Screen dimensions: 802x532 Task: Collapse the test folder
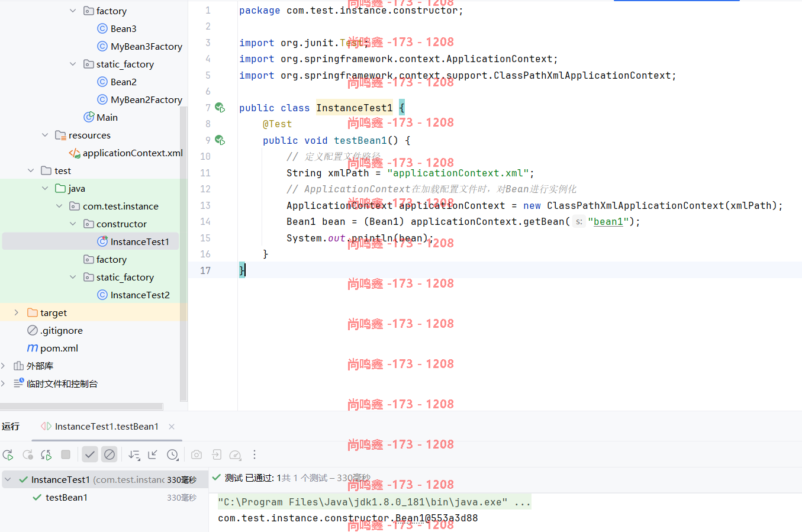[31, 170]
